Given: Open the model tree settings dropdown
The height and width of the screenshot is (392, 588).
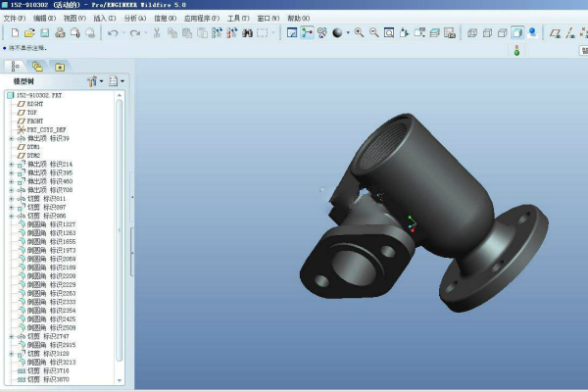Looking at the screenshot, I should pyautogui.click(x=95, y=81).
